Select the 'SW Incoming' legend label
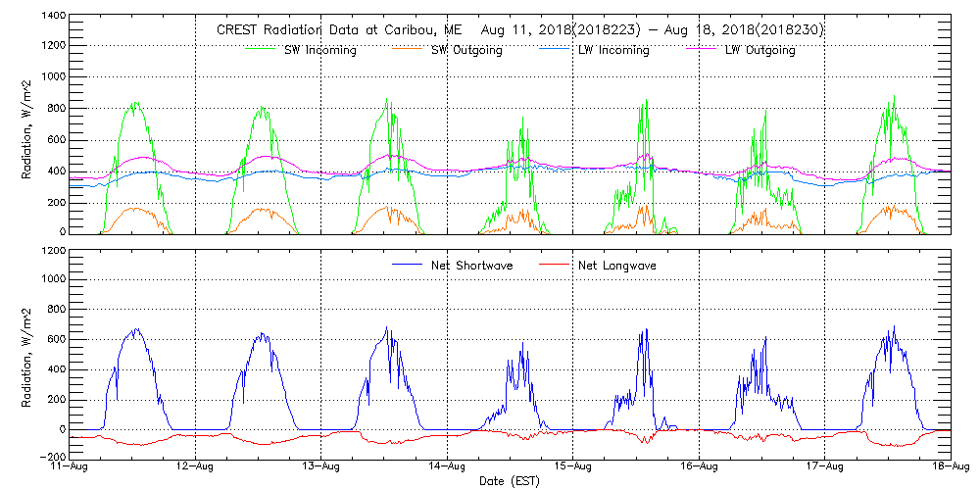Viewport: 980px width, 490px height. 318,50
